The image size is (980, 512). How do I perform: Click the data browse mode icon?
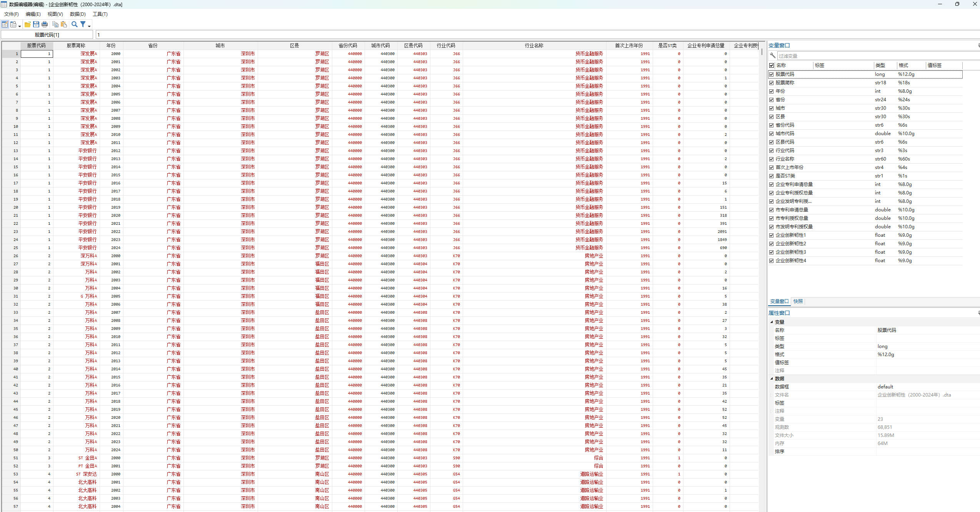(13, 24)
